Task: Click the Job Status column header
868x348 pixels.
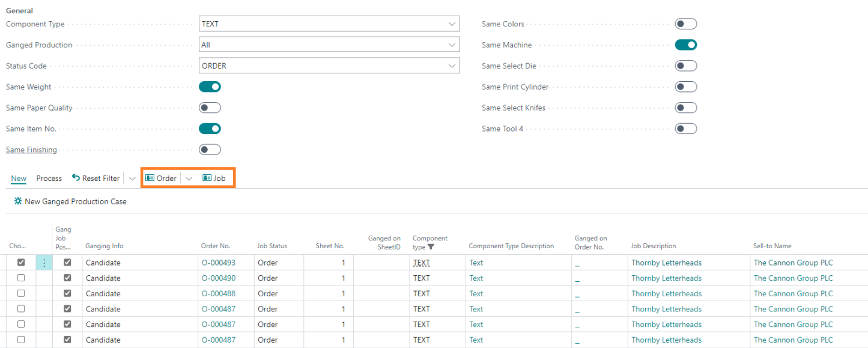Action: click(x=272, y=246)
